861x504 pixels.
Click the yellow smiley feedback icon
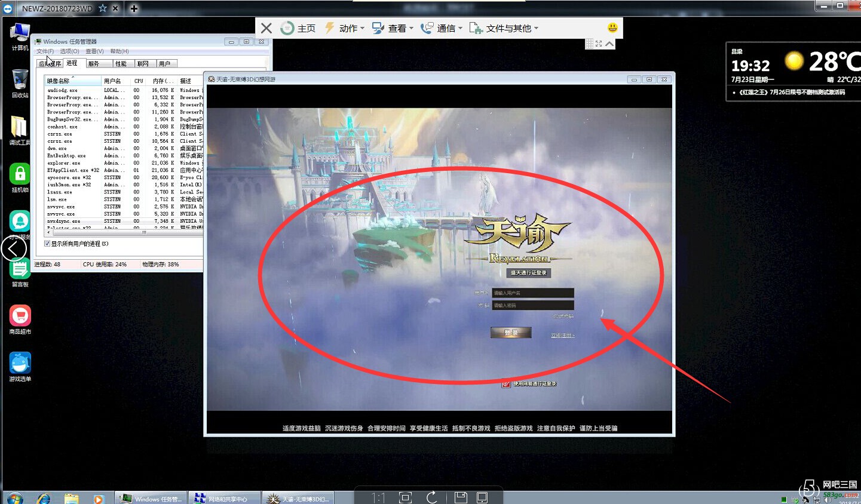click(612, 27)
